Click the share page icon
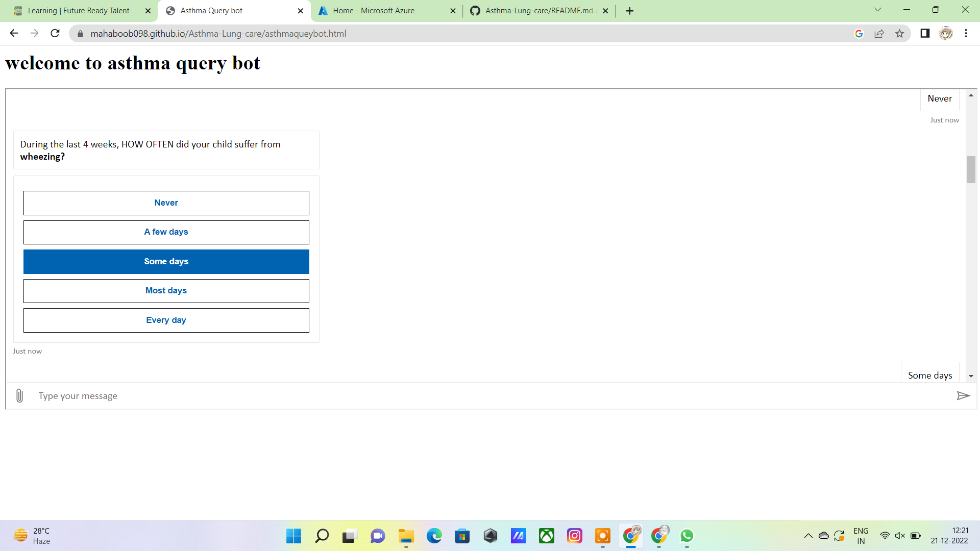The image size is (980, 551). click(879, 34)
